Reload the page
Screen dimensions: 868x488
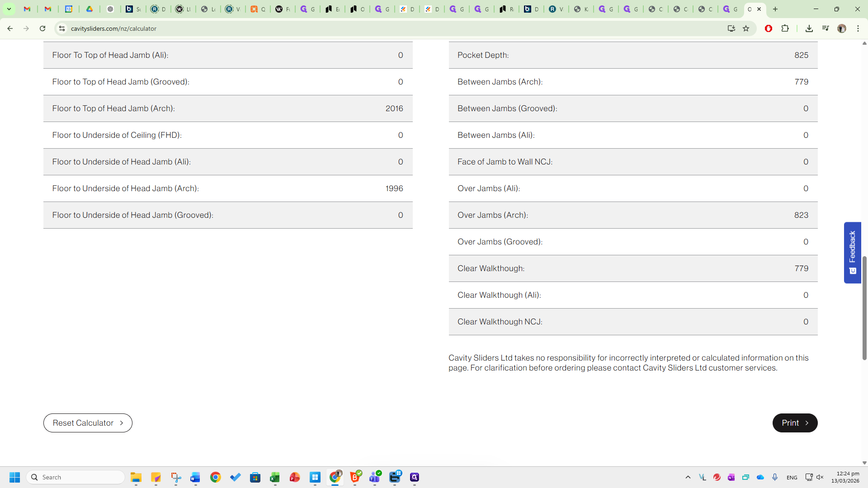[x=42, y=28]
